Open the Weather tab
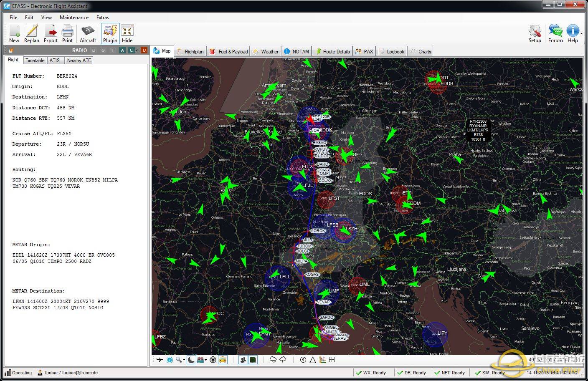 (x=266, y=52)
